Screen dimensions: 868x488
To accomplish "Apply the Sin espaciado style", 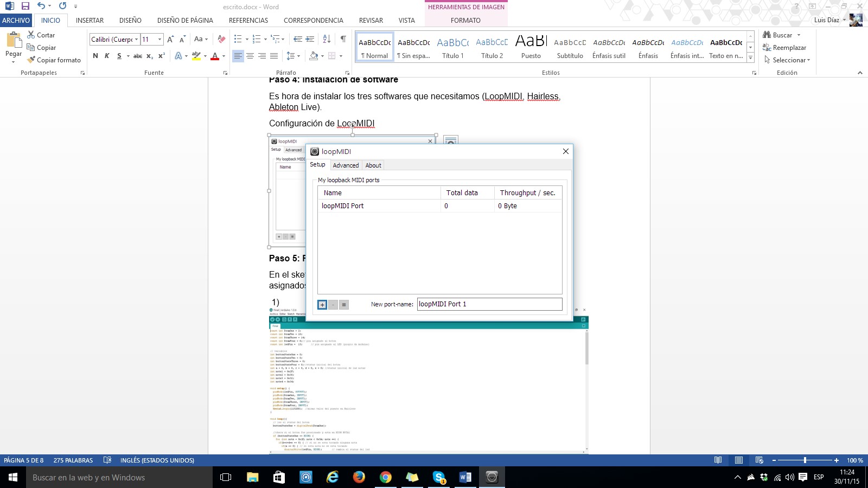I will pyautogui.click(x=414, y=48).
